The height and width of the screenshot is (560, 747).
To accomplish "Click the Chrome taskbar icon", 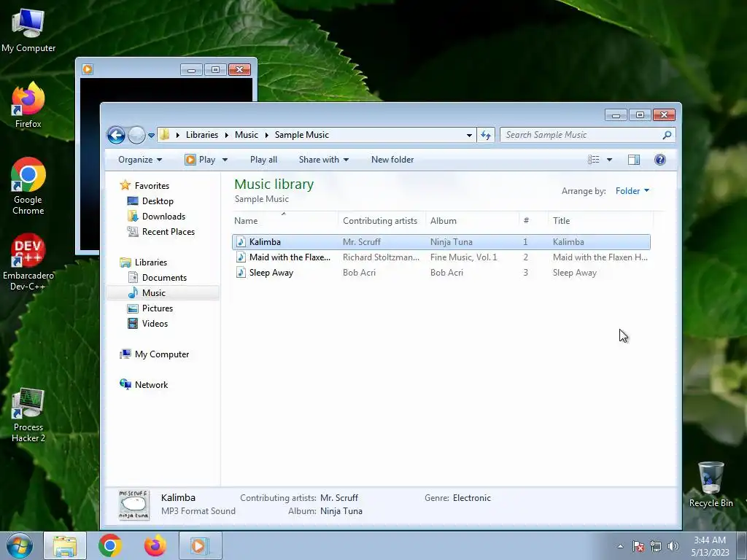I will [x=110, y=545].
